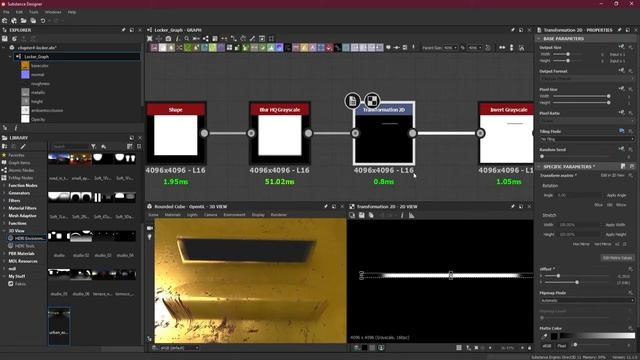
Task: Click the Random Seed inheritance icon
Action: [621, 149]
